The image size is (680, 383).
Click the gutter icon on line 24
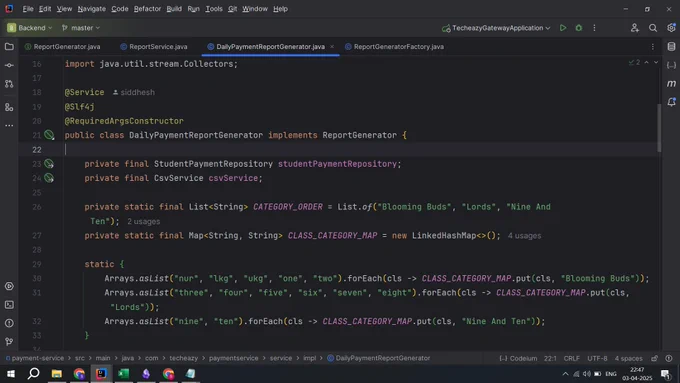tap(49, 178)
